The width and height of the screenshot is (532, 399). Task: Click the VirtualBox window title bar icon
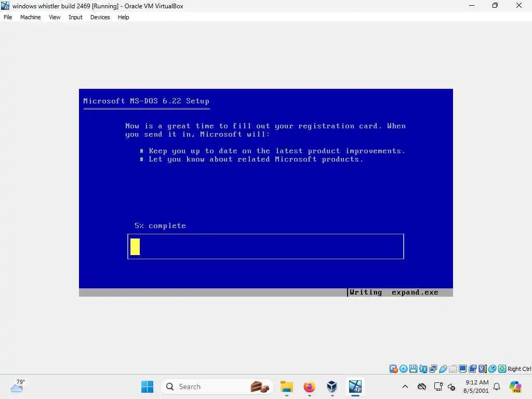click(x=5, y=6)
